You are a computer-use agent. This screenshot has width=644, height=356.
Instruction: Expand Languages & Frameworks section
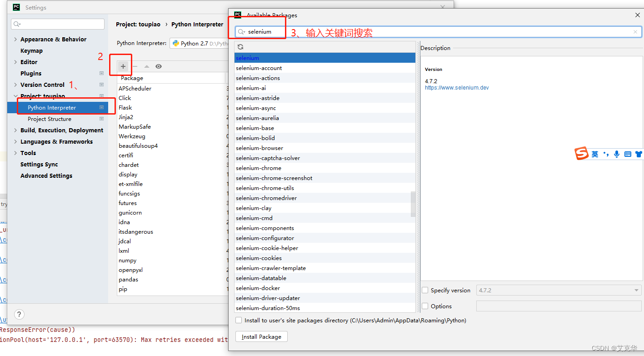pyautogui.click(x=16, y=142)
